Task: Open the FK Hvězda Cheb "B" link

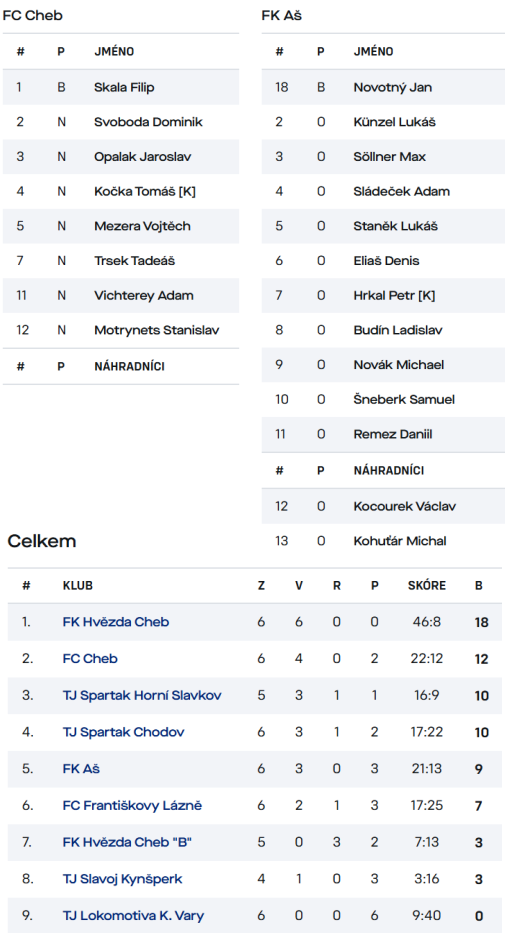Action: coord(127,843)
